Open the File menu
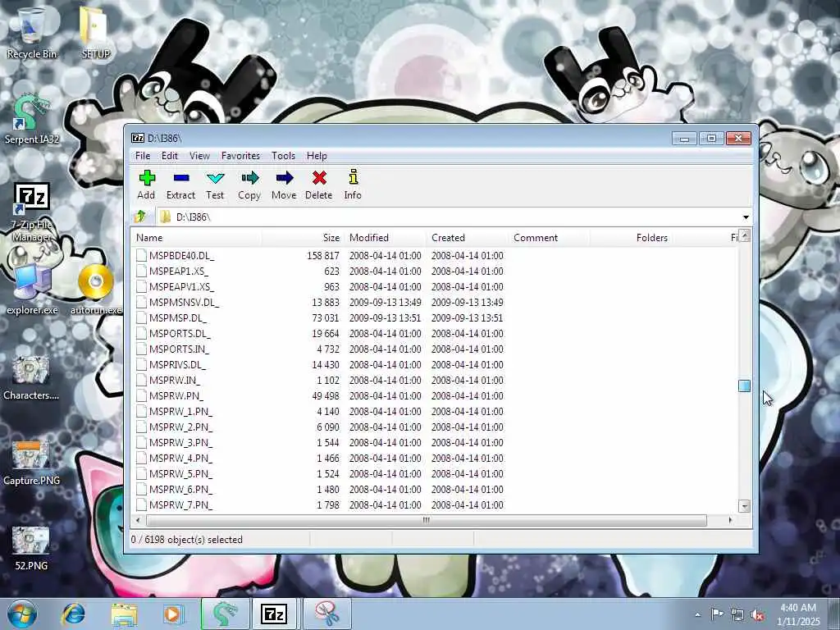This screenshot has height=630, width=840. pyautogui.click(x=143, y=156)
